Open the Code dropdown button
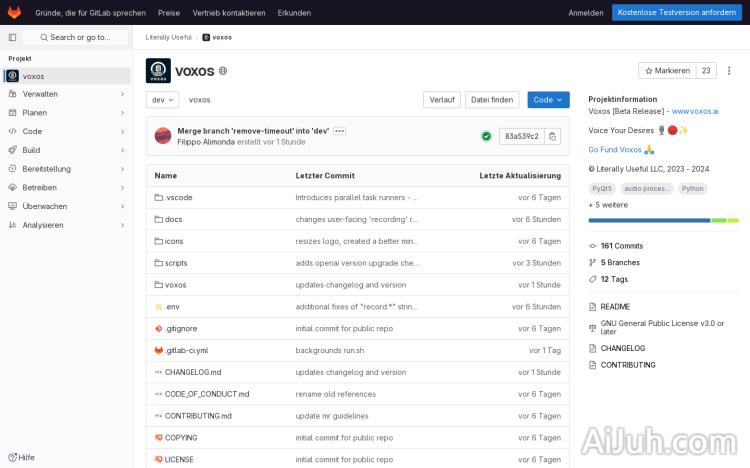Image resolution: width=750 pixels, height=468 pixels. coord(548,100)
